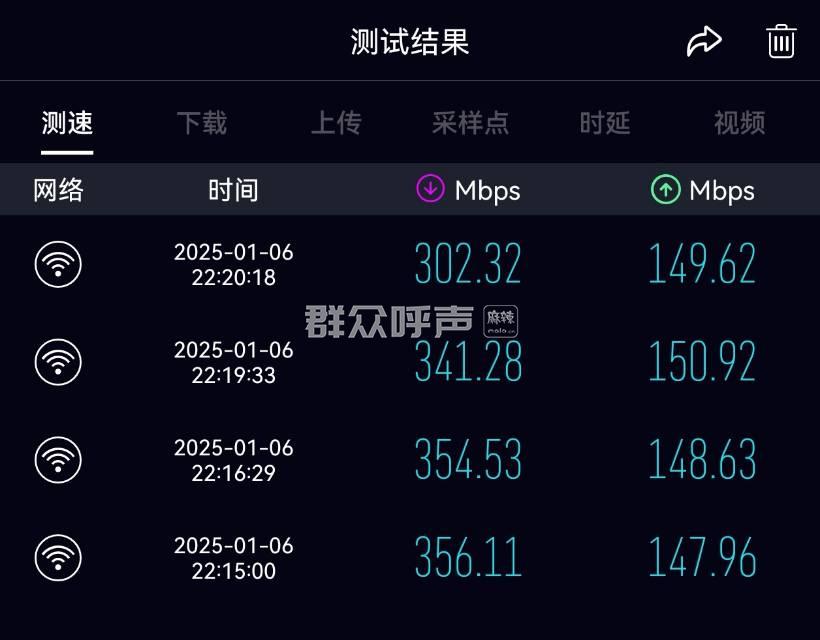
Task: Open the 302.32 download speed result
Action: point(468,264)
